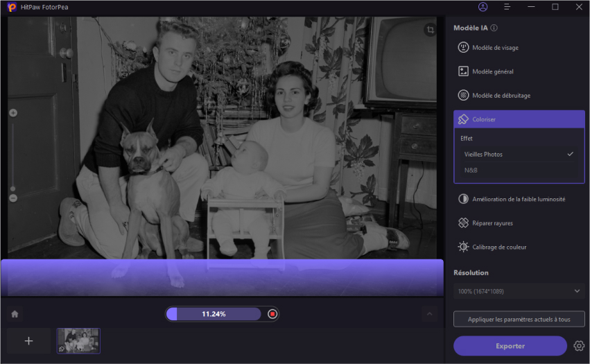Click the Exporter button
The height and width of the screenshot is (364, 590).
510,346
